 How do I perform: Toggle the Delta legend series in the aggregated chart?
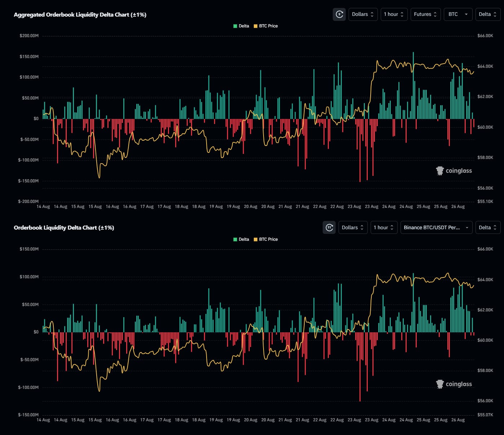point(241,26)
